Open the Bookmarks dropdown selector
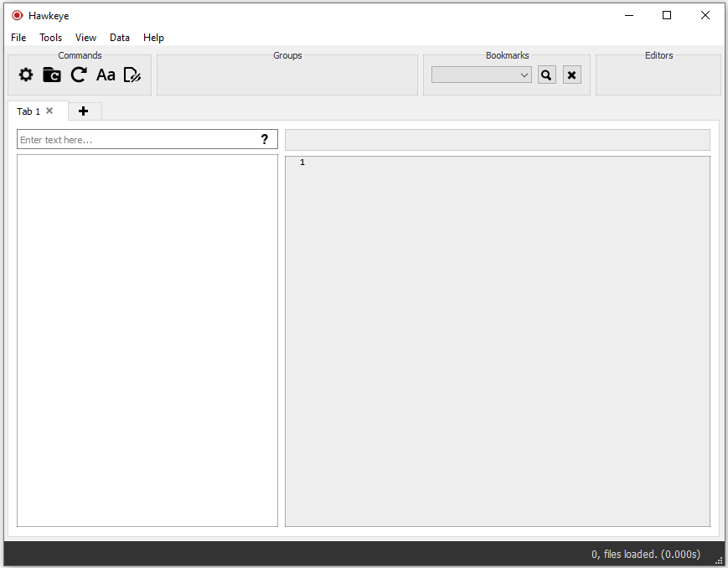Screen dimensions: 728x568 (x=481, y=75)
